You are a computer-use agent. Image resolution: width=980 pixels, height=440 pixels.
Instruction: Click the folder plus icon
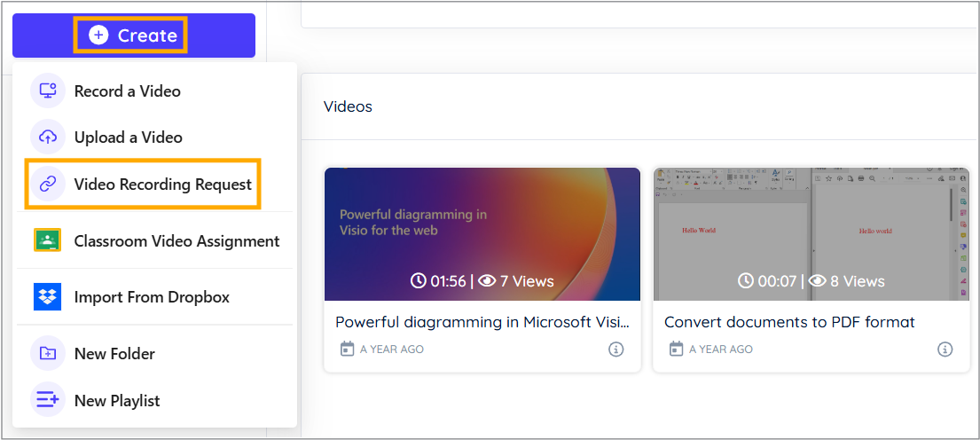coord(48,353)
